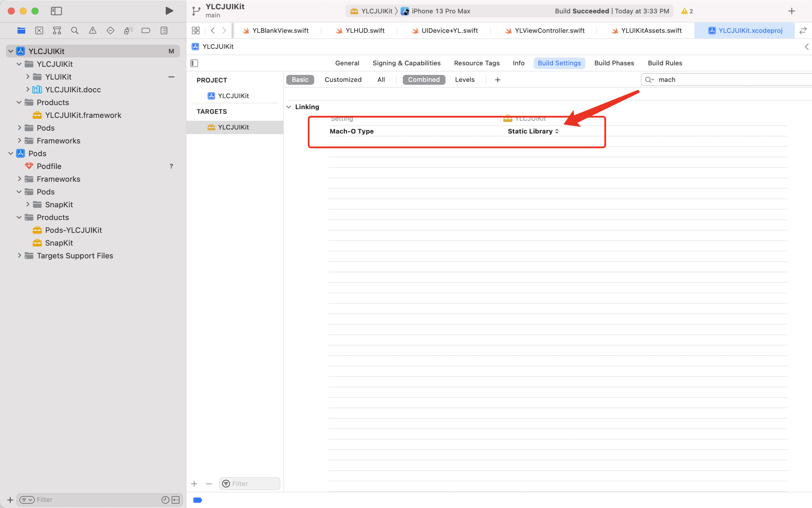Open the related items grid icon
The width and height of the screenshot is (812, 508).
coord(196,30)
